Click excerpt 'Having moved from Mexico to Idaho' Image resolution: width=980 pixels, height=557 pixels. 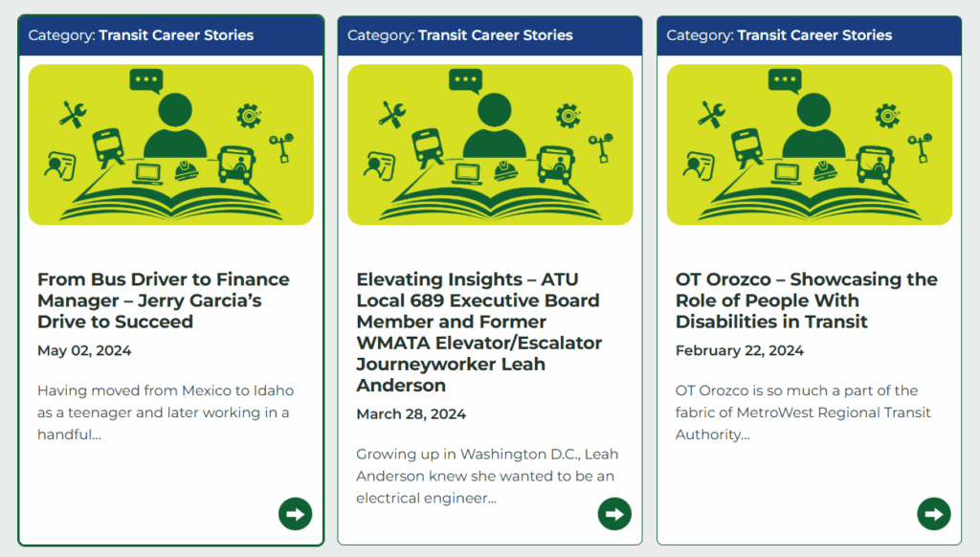pos(166,412)
